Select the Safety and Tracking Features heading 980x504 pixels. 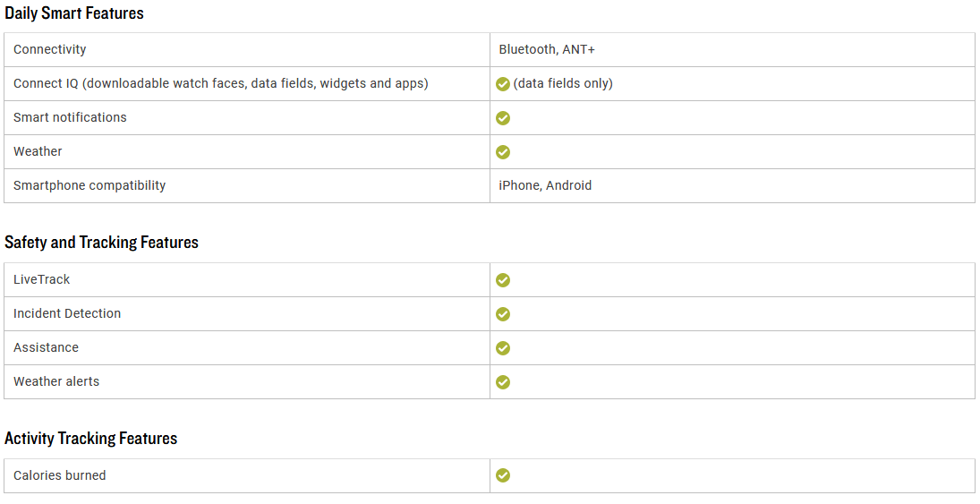click(x=101, y=242)
